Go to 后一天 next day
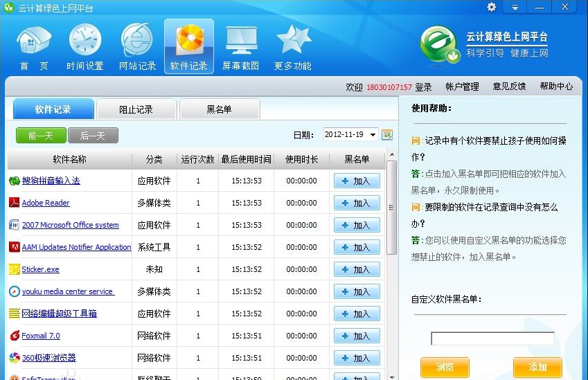The height and width of the screenshot is (380, 588). 93,135
